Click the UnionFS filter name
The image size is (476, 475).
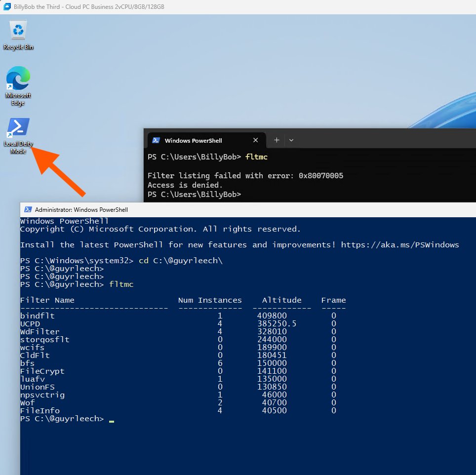point(38,387)
